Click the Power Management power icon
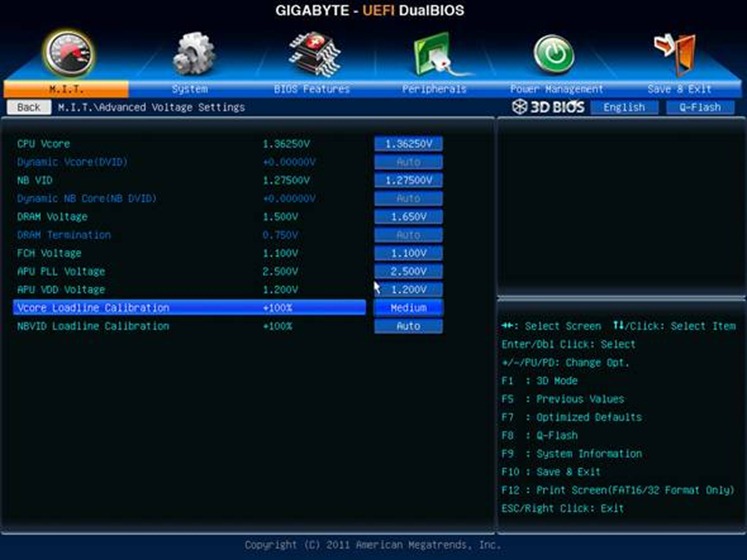747x560 pixels. point(554,54)
